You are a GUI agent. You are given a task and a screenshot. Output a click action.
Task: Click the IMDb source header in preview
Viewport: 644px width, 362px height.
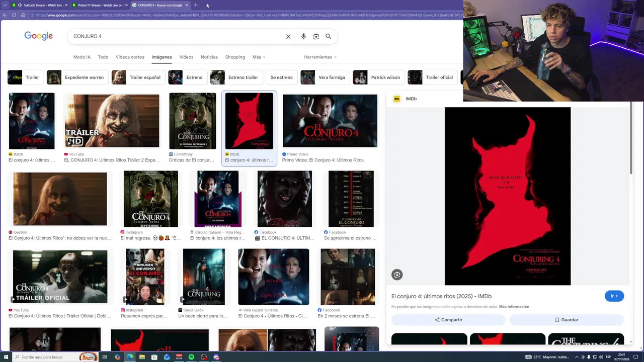(x=405, y=99)
